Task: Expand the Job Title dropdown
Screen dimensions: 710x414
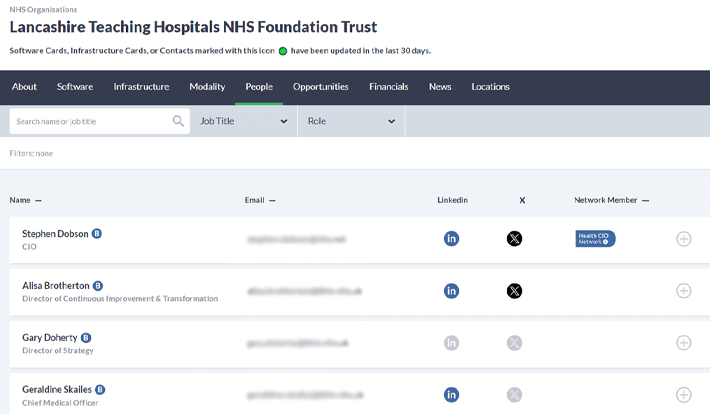Action: coord(244,121)
